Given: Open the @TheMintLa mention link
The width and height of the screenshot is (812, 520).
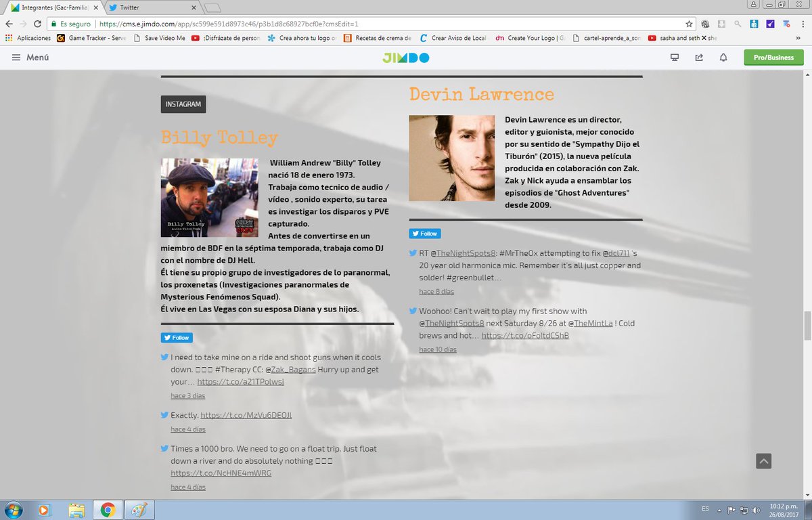Looking at the screenshot, I should pyautogui.click(x=591, y=324).
